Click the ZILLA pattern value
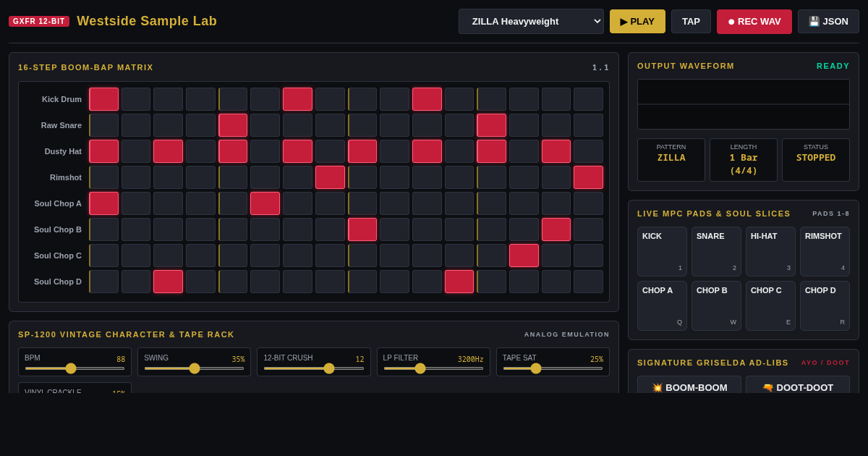868x456 pixels. pyautogui.click(x=671, y=158)
